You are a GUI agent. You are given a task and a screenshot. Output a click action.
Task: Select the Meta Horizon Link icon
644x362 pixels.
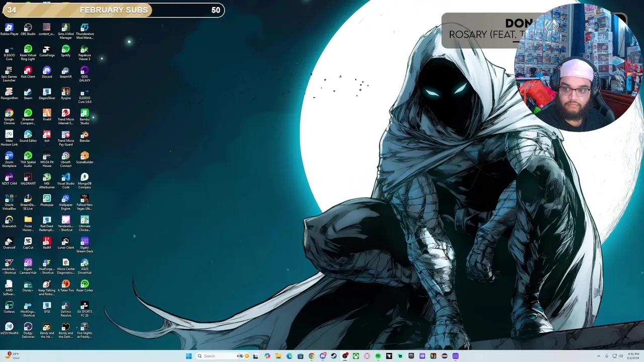coord(9,138)
